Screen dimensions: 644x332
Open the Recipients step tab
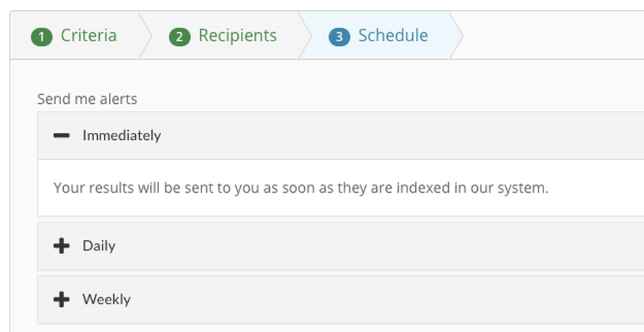pyautogui.click(x=237, y=35)
